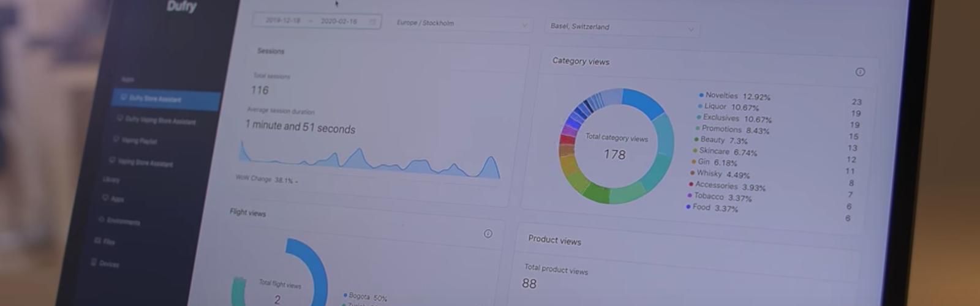Click the end date 2020-02-16 field

point(339,21)
